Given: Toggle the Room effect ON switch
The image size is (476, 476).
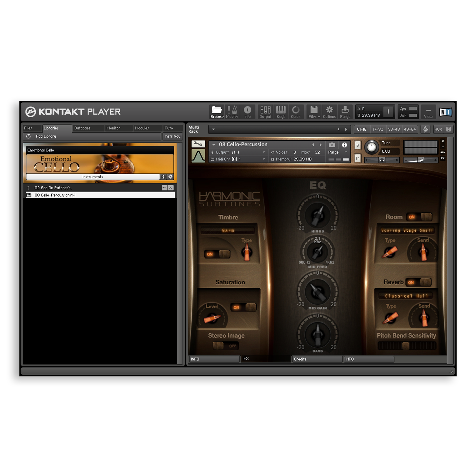Looking at the screenshot, I should 419,217.
